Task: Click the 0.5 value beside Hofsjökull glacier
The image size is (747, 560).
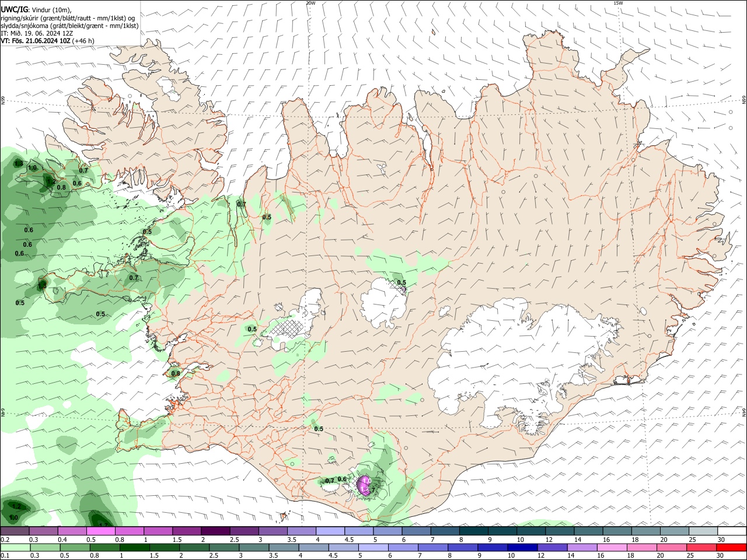Action: (402, 283)
